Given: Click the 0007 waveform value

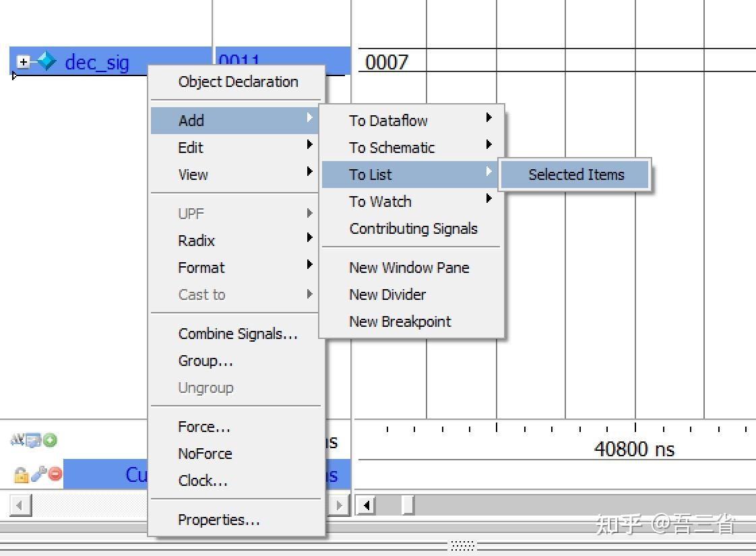Looking at the screenshot, I should pyautogui.click(x=387, y=62).
